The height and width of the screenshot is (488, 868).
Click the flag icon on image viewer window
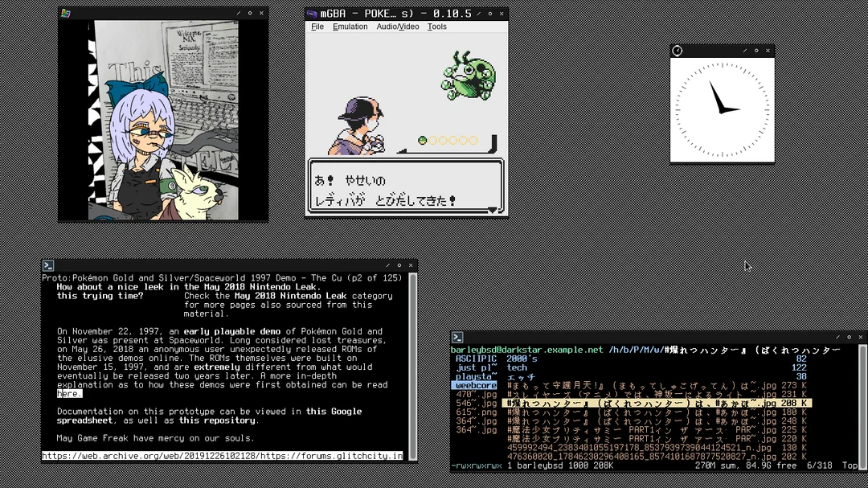(66, 14)
